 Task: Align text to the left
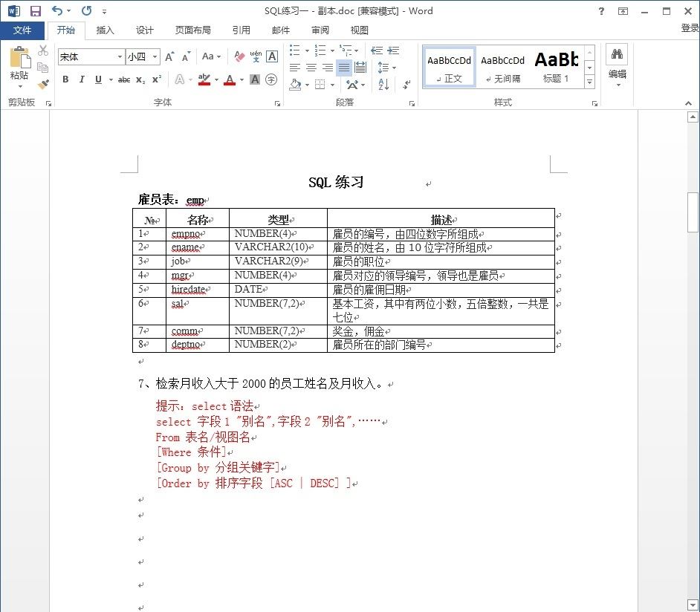point(295,68)
